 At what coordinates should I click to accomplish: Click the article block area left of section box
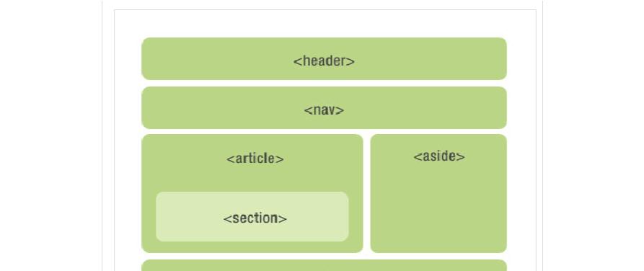click(149, 216)
